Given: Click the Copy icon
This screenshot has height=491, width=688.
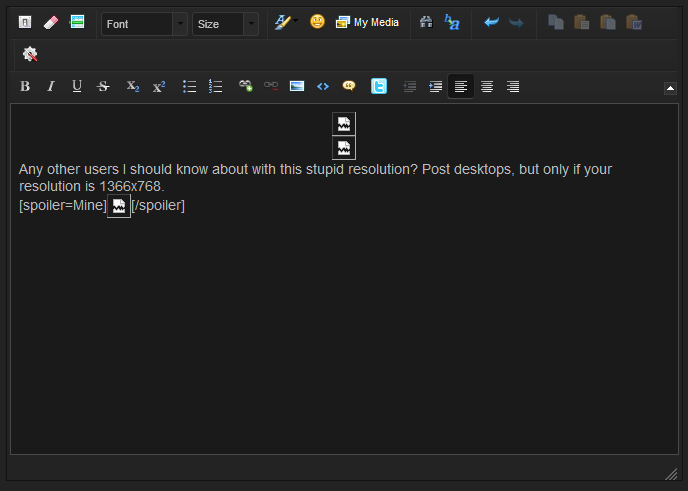Looking at the screenshot, I should coord(556,22).
